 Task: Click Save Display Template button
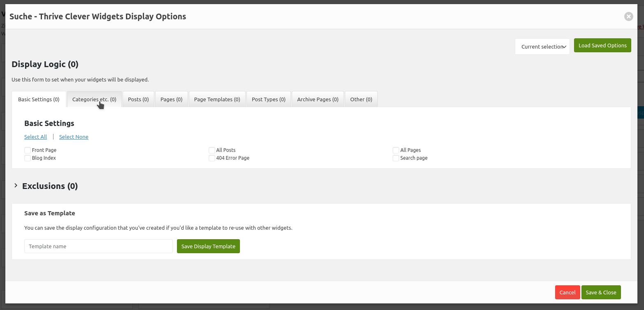(208, 246)
